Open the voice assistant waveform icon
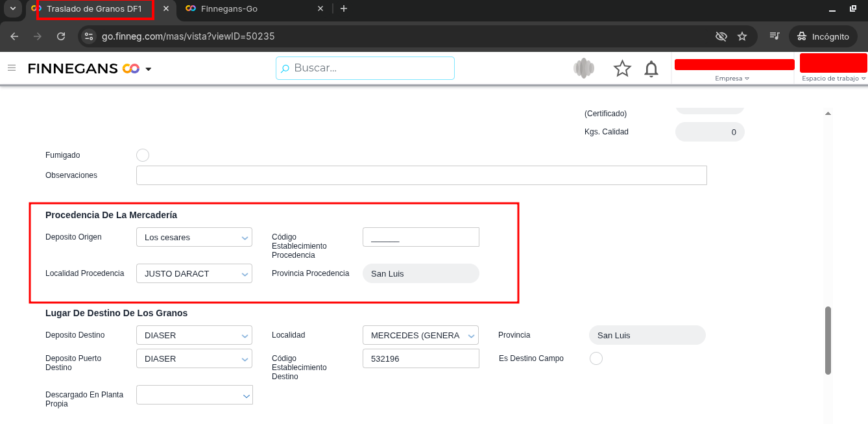The height and width of the screenshot is (424, 868). [x=584, y=68]
